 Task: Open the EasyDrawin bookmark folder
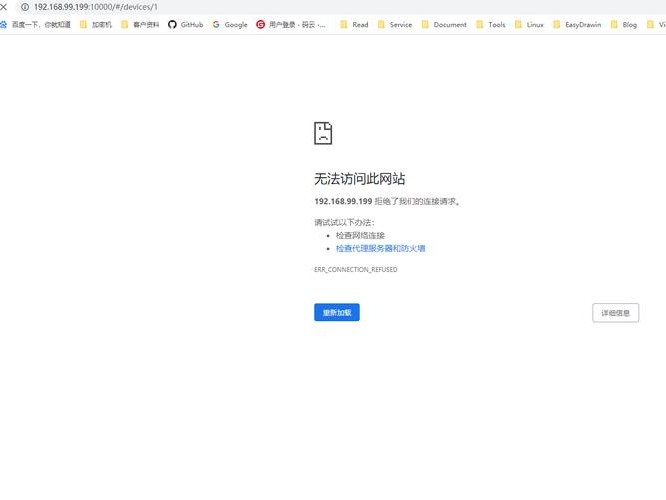577,25
